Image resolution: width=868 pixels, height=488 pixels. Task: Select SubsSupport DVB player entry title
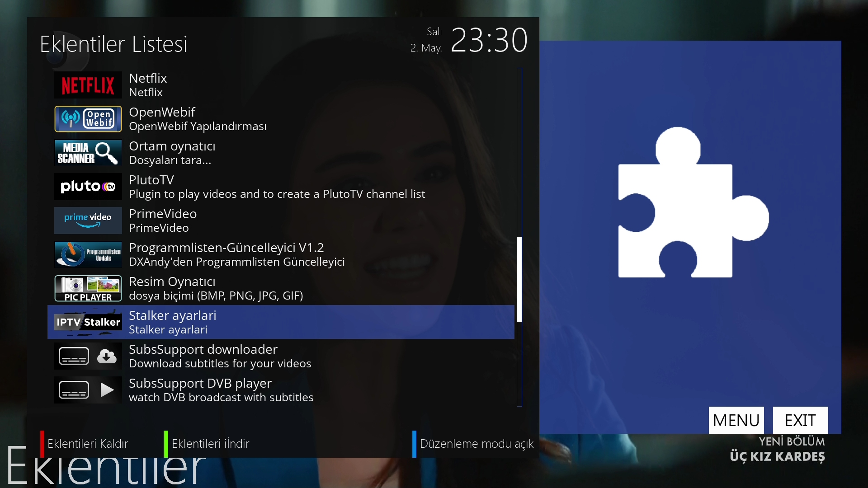[x=200, y=383]
